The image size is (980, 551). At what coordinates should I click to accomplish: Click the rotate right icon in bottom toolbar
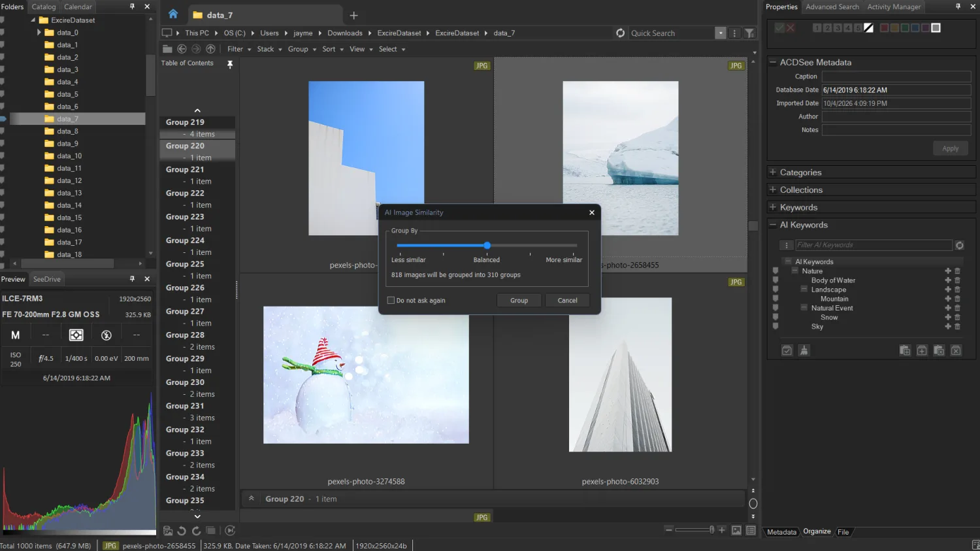196,531
